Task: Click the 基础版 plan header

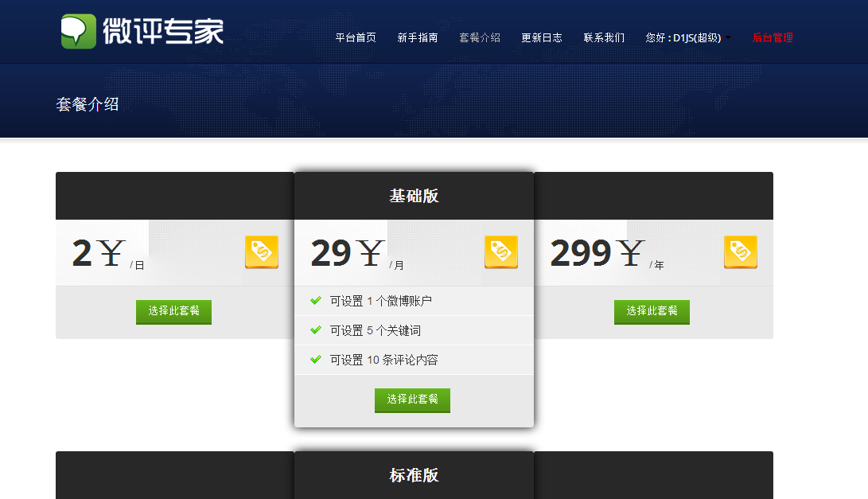Action: pos(414,196)
